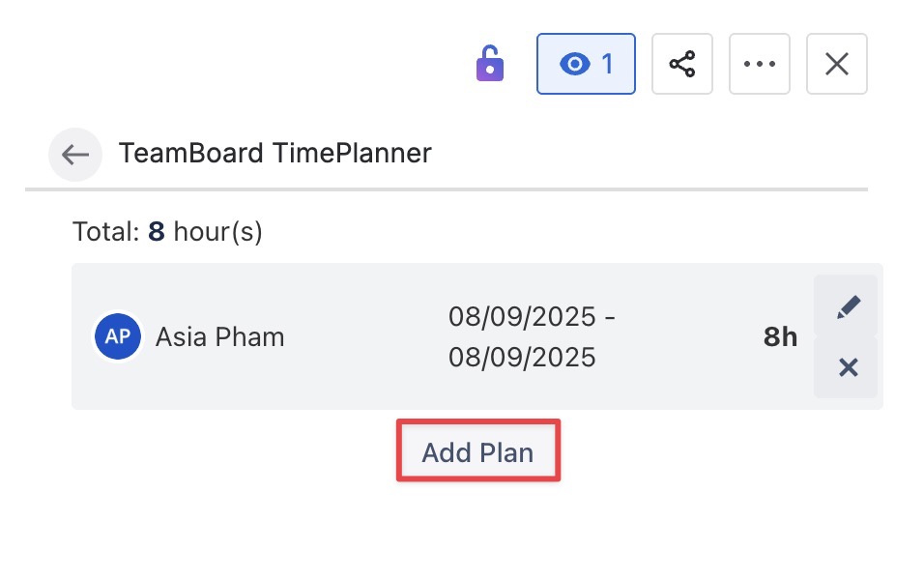This screenshot has width=924, height=580.
Task: Click the bold 8 in the total
Action: pyautogui.click(x=156, y=232)
